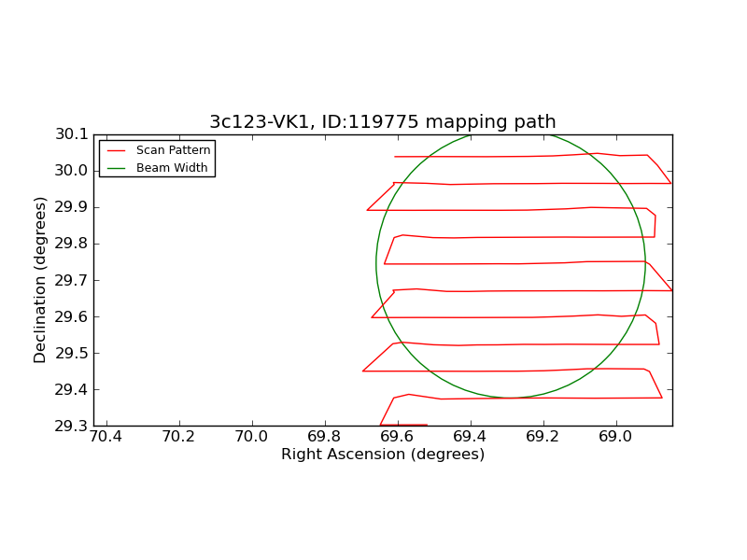Click the 29.9 declination tick label
747x560 pixels.
point(72,207)
